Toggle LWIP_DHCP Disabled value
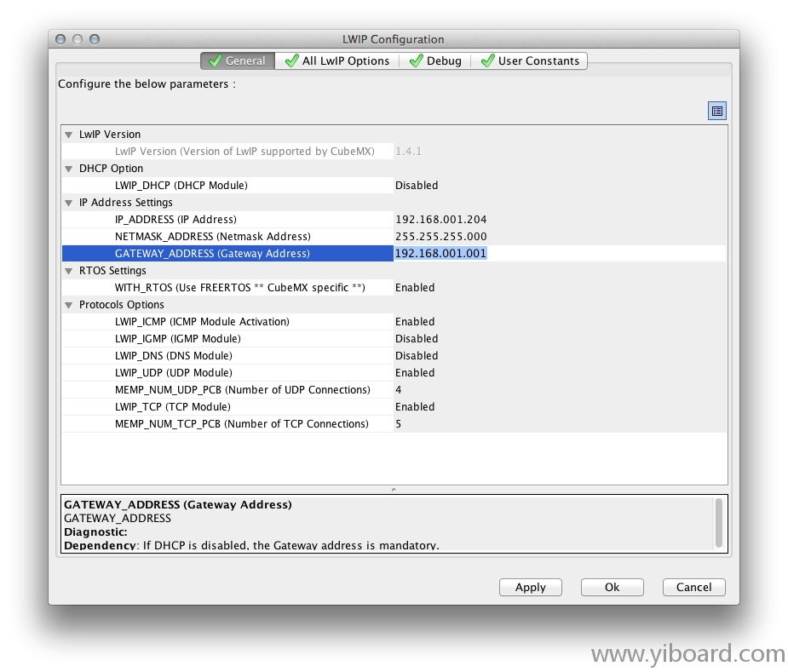The width and height of the screenshot is (788, 672). click(x=417, y=186)
